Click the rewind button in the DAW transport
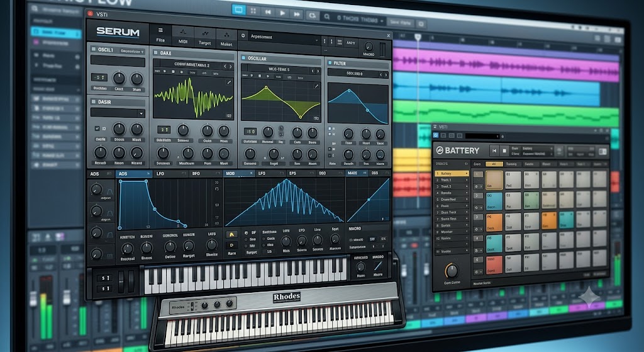The height and width of the screenshot is (352, 644). (268, 13)
